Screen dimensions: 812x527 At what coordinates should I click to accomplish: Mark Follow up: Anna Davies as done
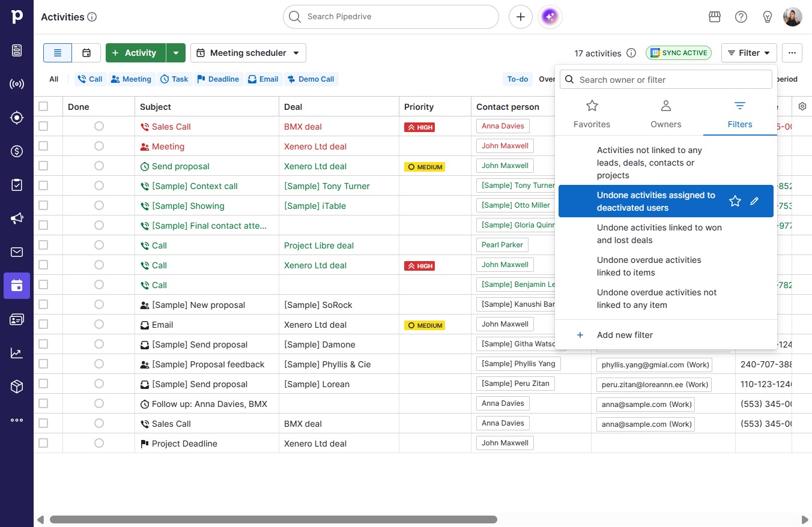click(x=99, y=403)
